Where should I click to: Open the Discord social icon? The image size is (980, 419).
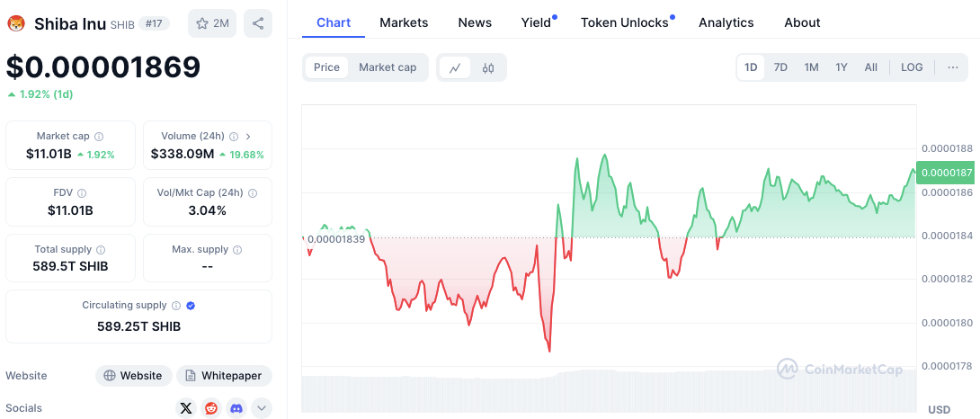236,408
